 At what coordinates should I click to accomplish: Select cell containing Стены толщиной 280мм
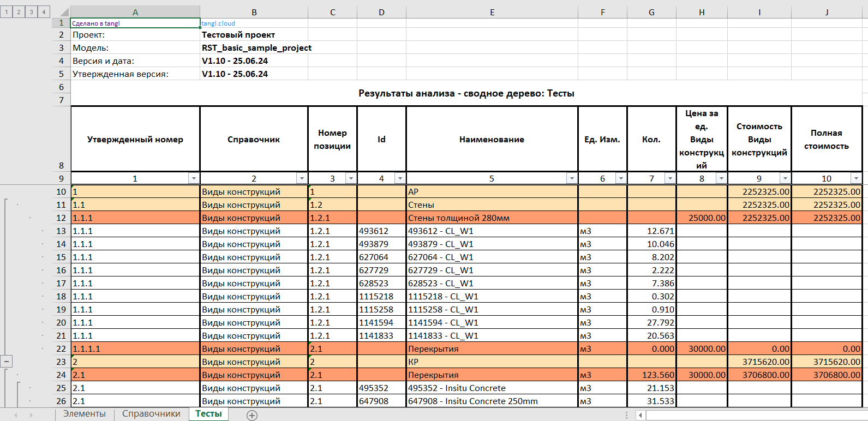[x=491, y=218]
